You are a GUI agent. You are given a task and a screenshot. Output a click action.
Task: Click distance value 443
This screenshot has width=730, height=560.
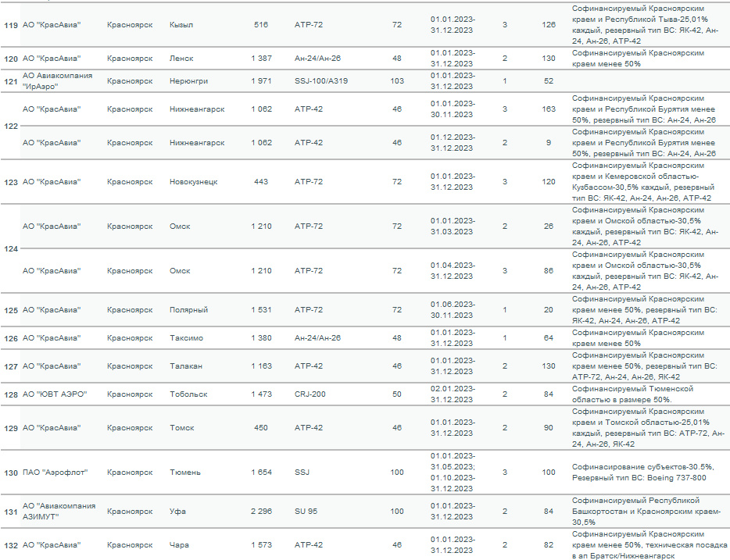click(261, 182)
